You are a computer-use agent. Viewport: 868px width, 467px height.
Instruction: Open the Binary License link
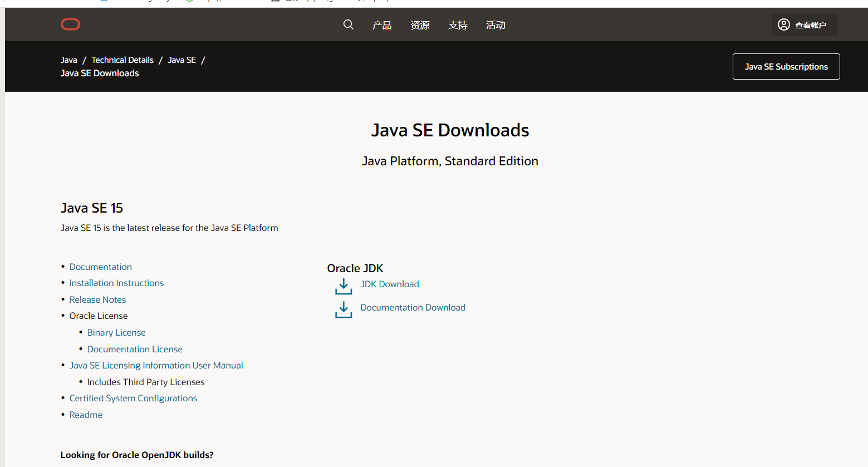116,333
